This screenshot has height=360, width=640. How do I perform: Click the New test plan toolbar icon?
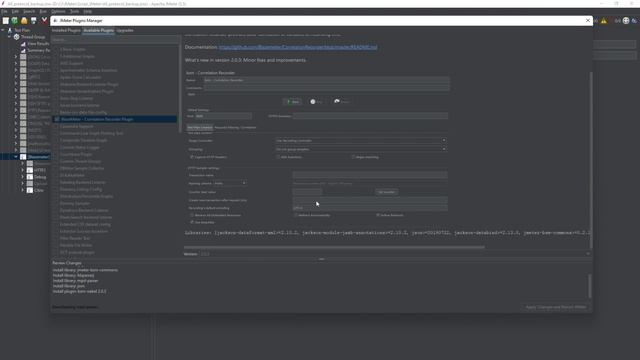(x=5, y=20)
